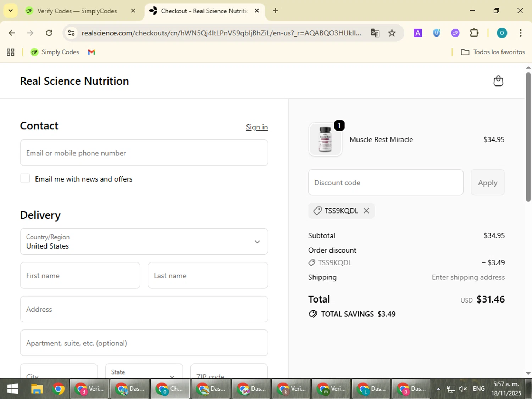The height and width of the screenshot is (399, 532).
Task: Reload the checkout page
Action: click(x=49, y=33)
